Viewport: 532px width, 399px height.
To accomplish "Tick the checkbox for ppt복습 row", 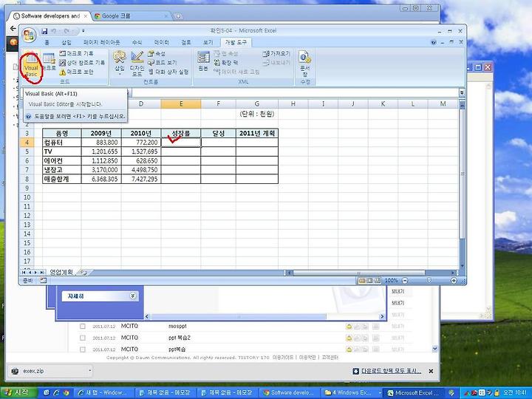I will tap(83, 349).
